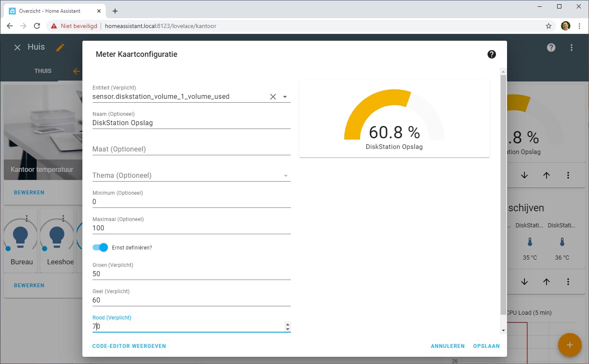
Task: Click the orange add card plus button
Action: tap(569, 345)
